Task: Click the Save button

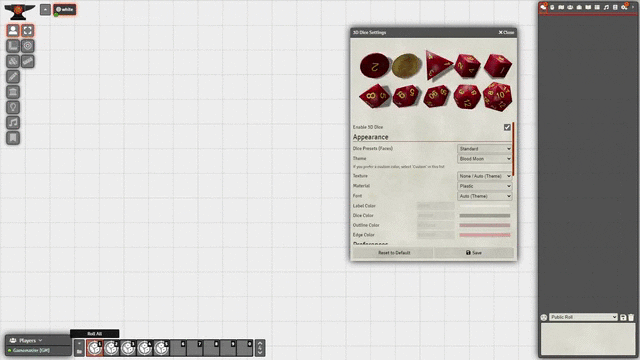Action: (474, 253)
